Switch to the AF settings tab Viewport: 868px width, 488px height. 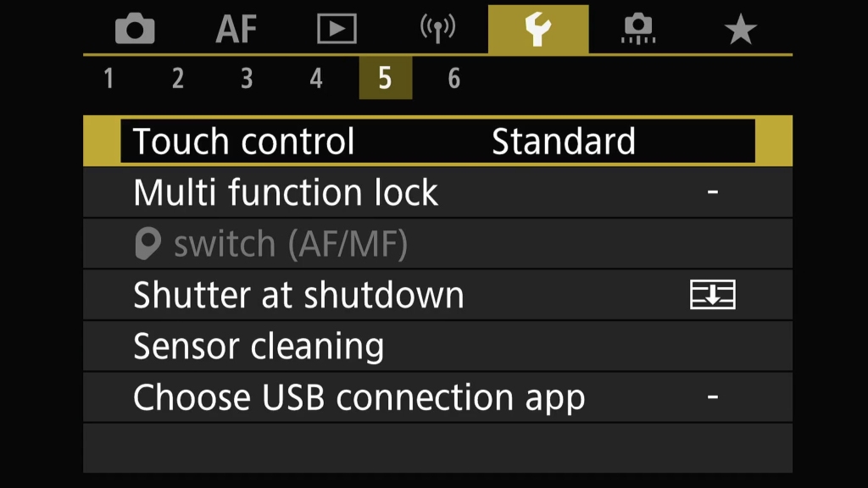click(x=236, y=29)
